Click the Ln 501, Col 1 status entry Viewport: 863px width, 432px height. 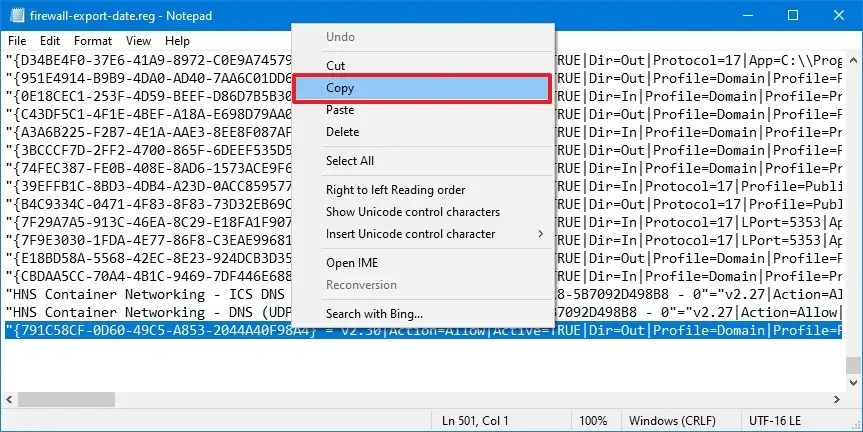click(474, 421)
